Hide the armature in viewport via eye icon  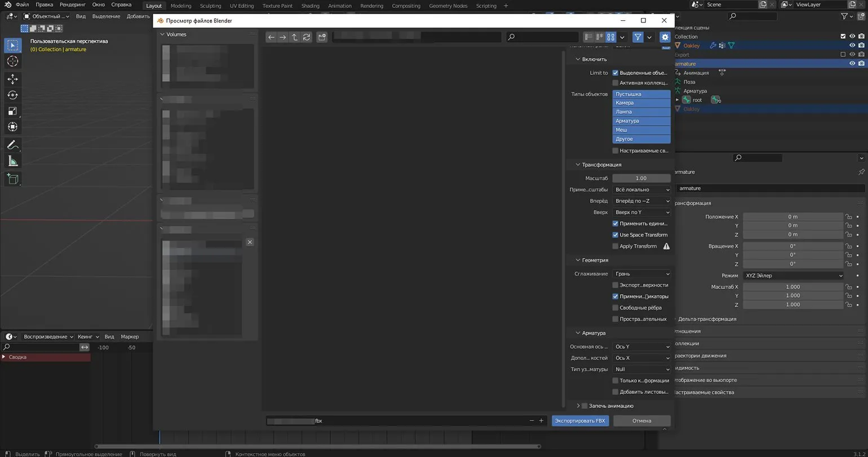click(852, 64)
